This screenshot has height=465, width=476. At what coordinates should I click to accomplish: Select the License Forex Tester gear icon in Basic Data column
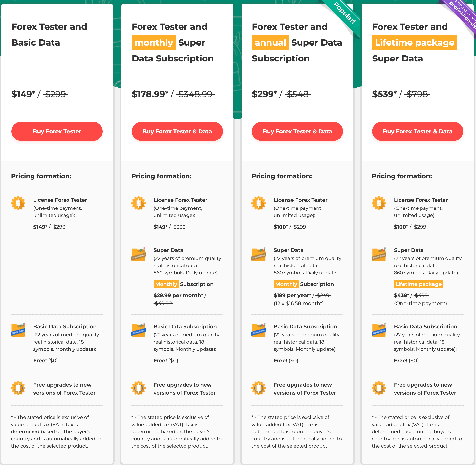(x=18, y=203)
